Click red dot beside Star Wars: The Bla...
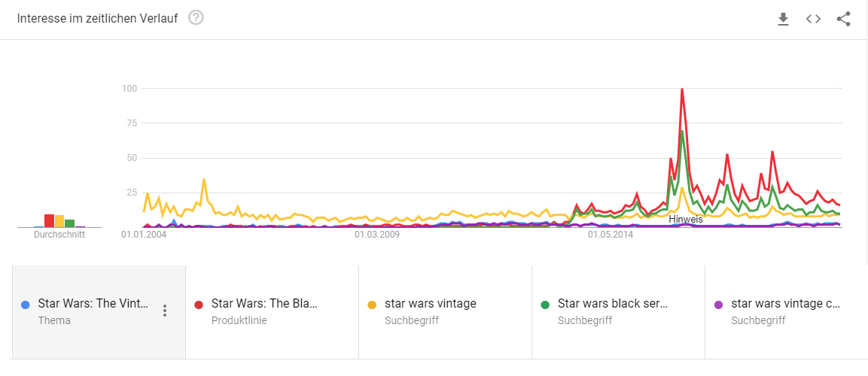Screen dimensions: 868x376 coord(199,305)
